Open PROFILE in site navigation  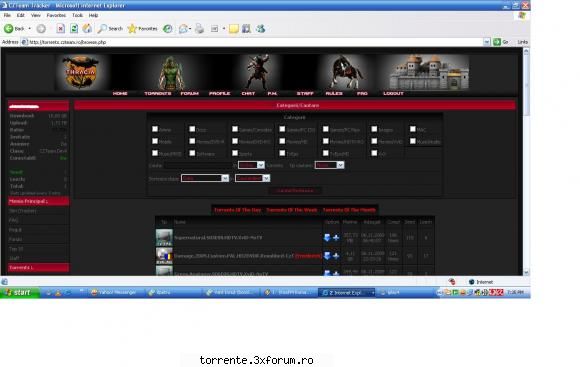click(x=219, y=94)
